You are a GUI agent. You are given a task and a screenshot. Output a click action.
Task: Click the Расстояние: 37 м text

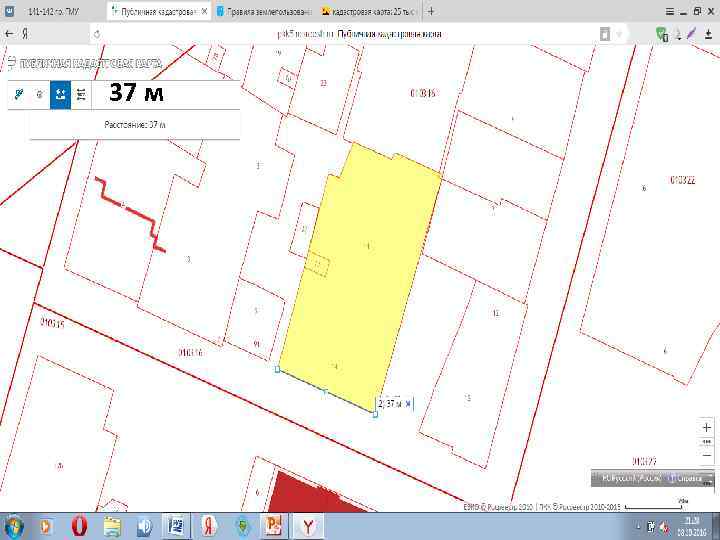point(135,124)
